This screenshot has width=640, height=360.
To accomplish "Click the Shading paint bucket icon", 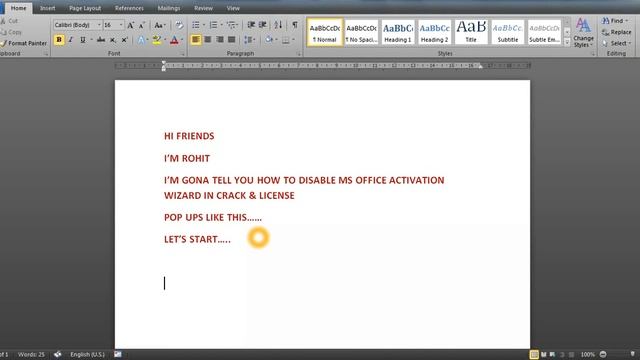I will (x=269, y=40).
